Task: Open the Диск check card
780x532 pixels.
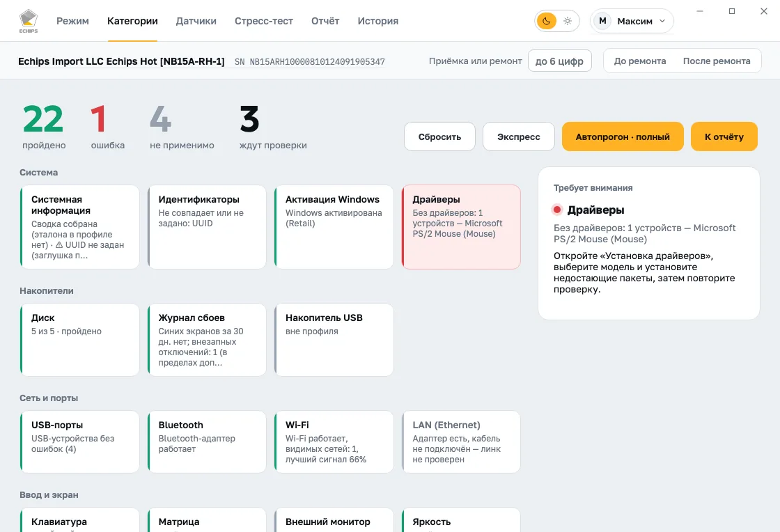Action: pos(79,340)
